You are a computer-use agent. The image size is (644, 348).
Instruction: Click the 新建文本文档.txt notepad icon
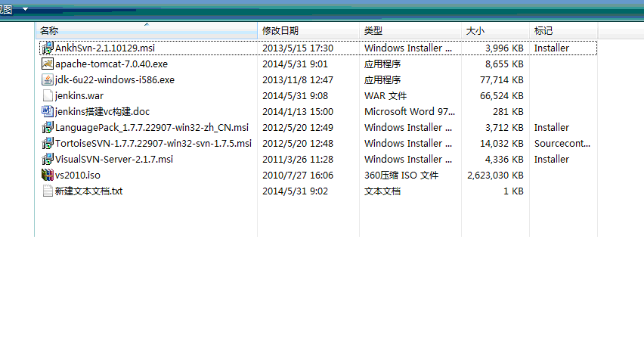pos(48,191)
